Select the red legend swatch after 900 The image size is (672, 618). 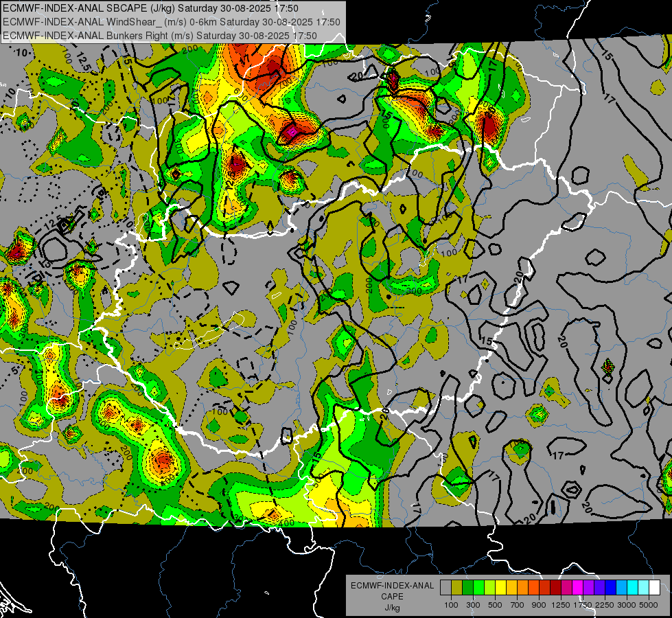(x=545, y=587)
